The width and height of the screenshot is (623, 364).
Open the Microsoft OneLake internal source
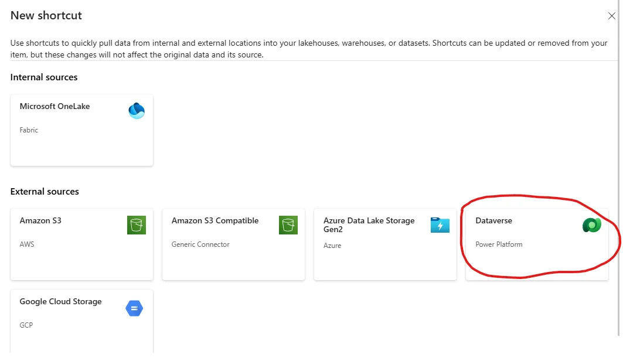pos(81,129)
